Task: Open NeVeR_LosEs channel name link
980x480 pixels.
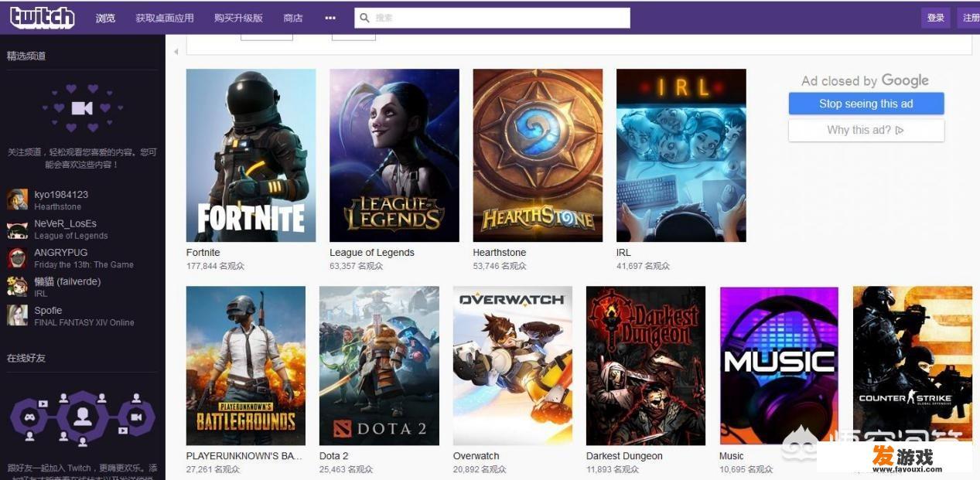Action: (x=65, y=223)
